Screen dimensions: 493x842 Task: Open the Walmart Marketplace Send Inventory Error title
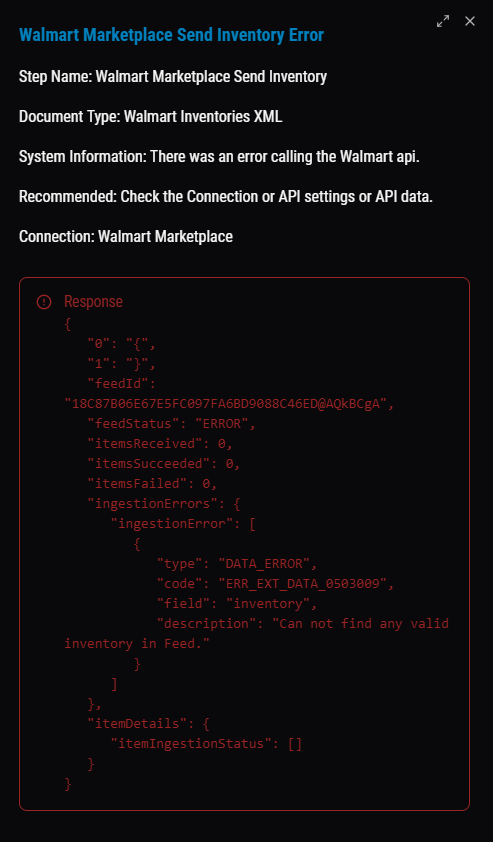(171, 35)
